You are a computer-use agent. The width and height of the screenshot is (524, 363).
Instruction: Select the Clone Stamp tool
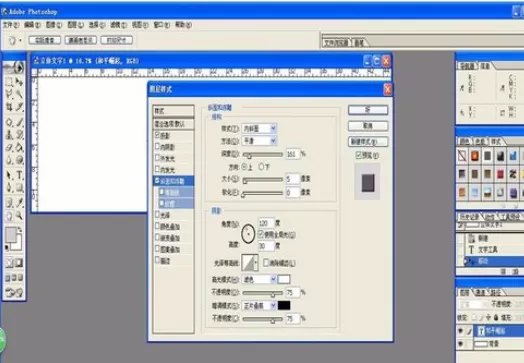[9, 135]
